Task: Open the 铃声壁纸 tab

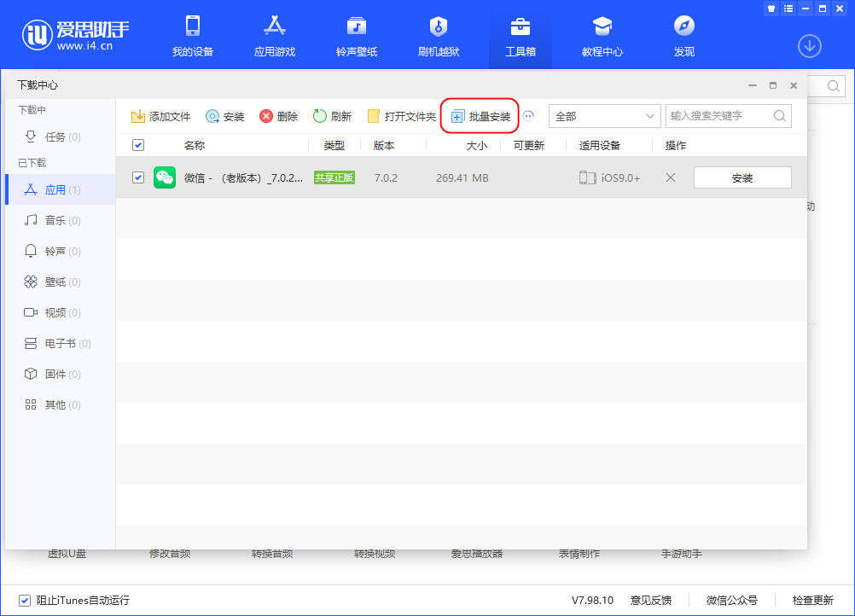Action: pyautogui.click(x=357, y=36)
